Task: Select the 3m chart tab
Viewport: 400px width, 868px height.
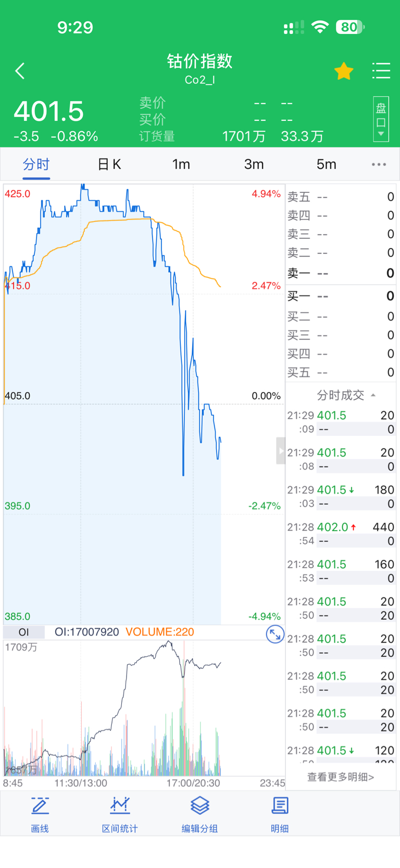Action: (x=254, y=165)
